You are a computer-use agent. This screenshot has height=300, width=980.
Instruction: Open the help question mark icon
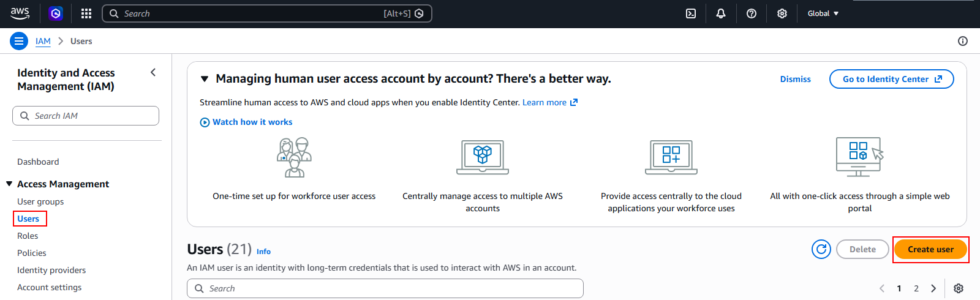point(752,13)
